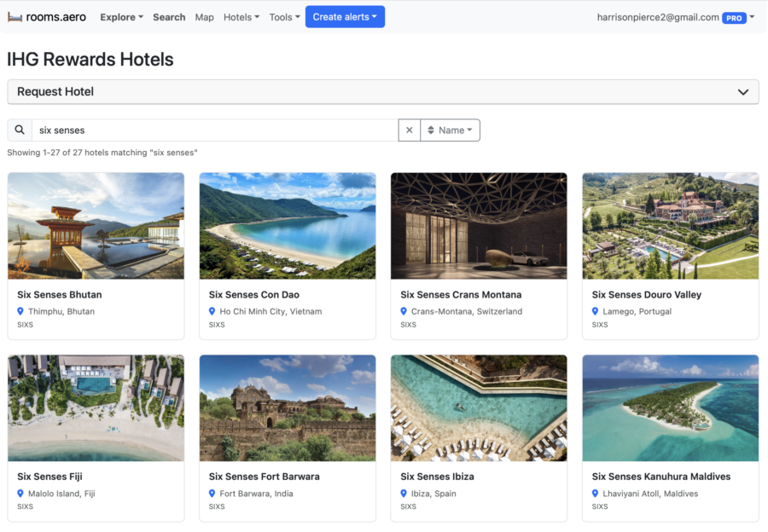
Task: Open the Six Senses Crans Montana photo
Action: click(x=479, y=226)
